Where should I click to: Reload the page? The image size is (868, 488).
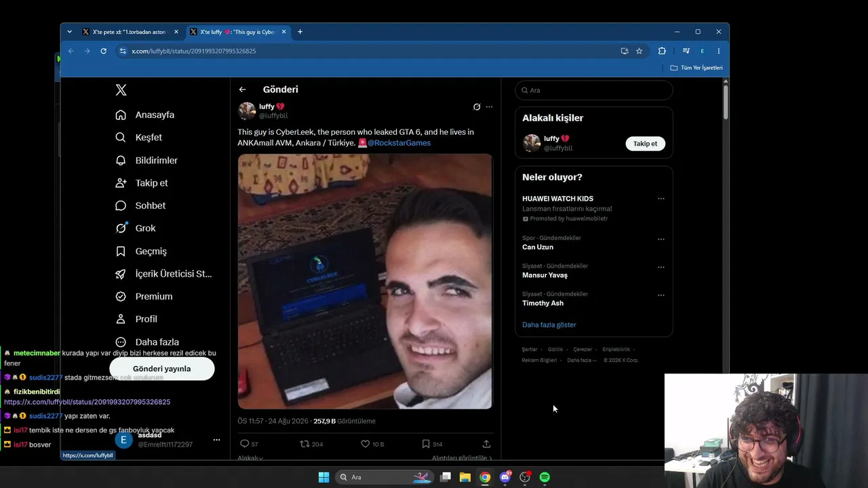click(103, 51)
